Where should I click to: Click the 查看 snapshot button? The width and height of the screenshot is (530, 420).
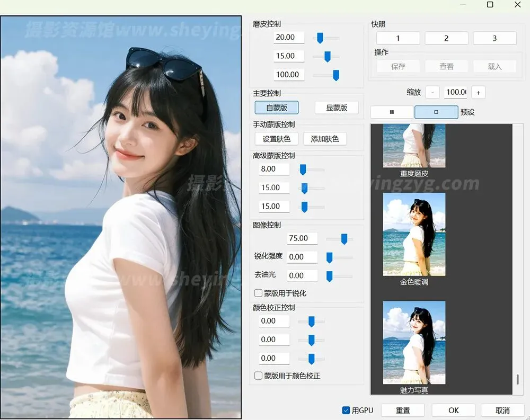(x=446, y=66)
